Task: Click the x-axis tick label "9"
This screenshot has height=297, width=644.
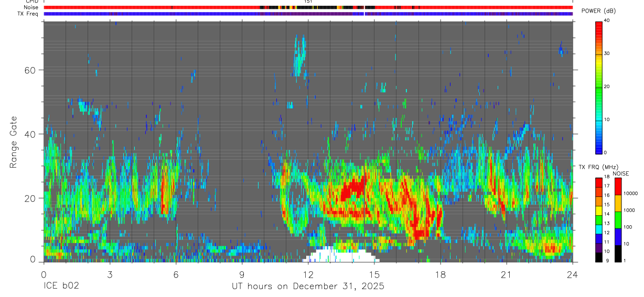Action: tap(242, 274)
